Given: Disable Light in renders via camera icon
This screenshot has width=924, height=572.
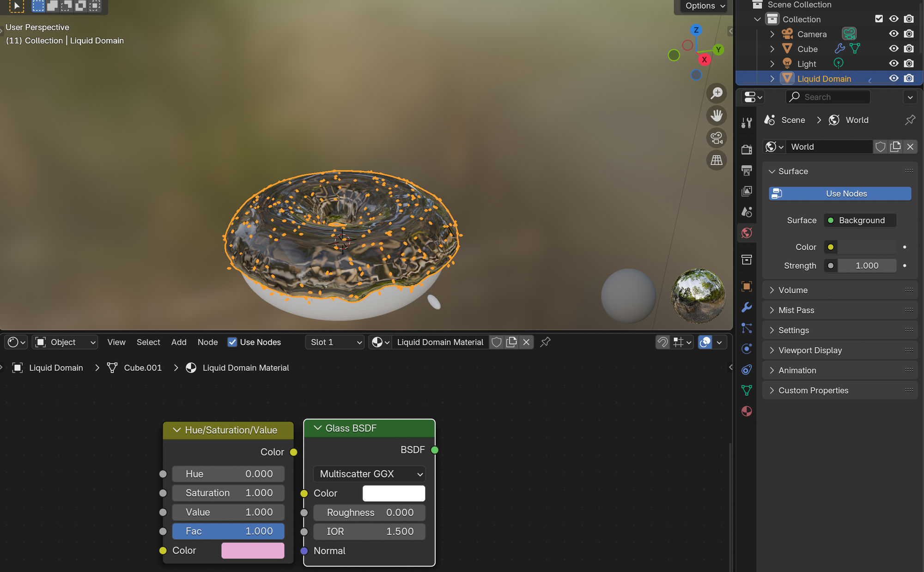Looking at the screenshot, I should [x=909, y=63].
